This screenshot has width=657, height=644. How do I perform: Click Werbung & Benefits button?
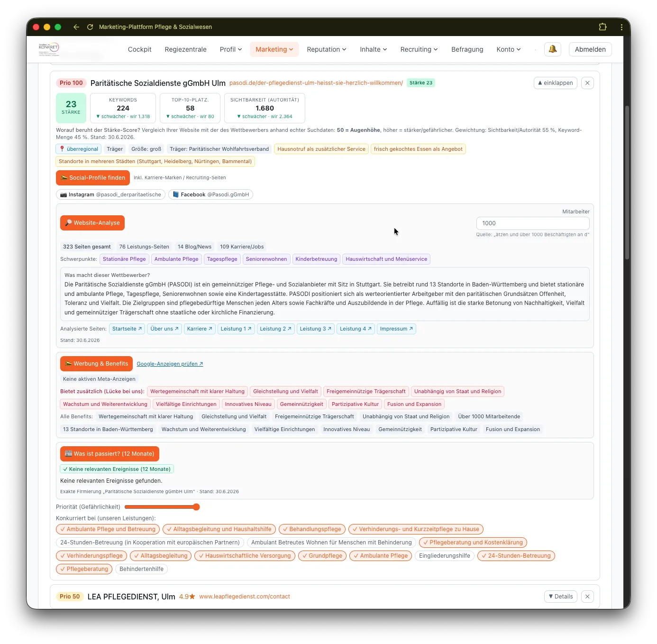tap(96, 364)
